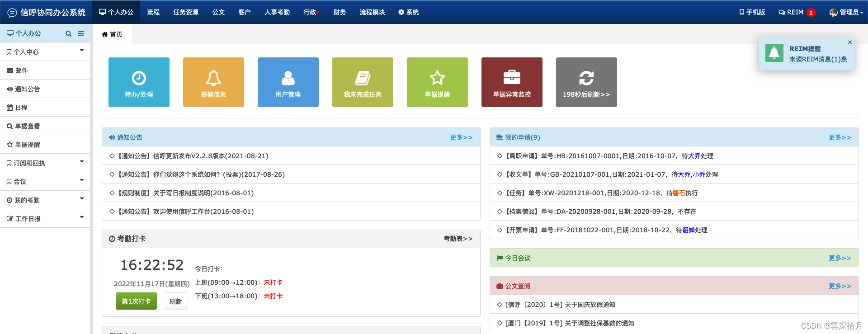868x334 pixels.
Task: Click the 198秒后刷新 refresh tile
Action: [586, 82]
